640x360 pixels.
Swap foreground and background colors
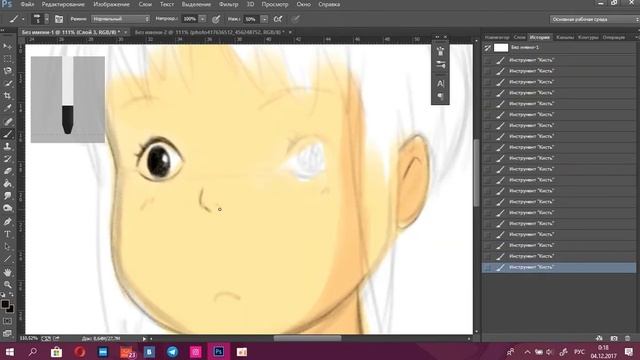click(11, 294)
